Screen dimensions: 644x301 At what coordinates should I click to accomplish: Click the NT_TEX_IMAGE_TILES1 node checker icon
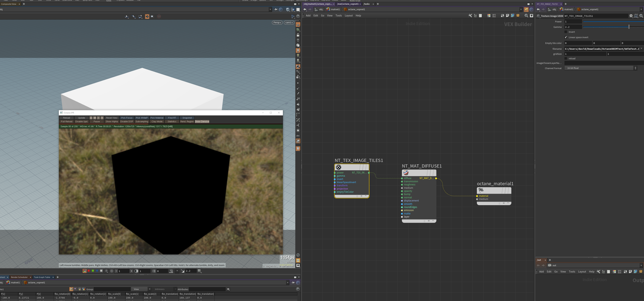pos(339,167)
